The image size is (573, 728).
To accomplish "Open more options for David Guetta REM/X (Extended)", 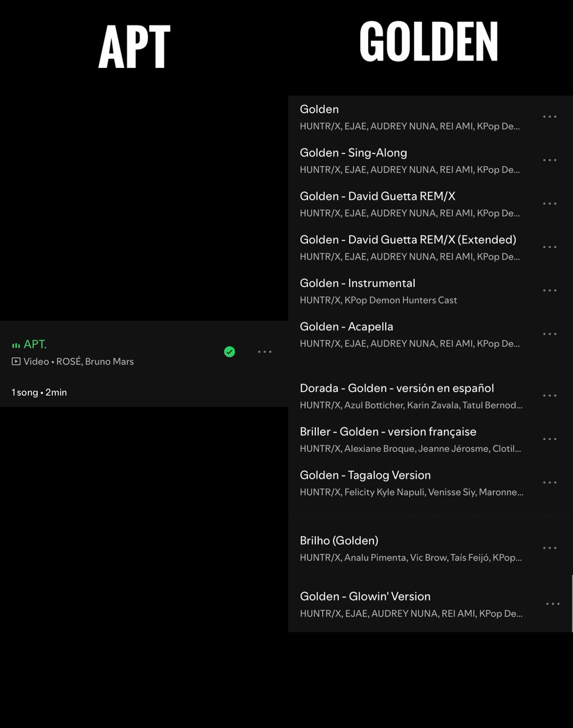I will [x=549, y=247].
